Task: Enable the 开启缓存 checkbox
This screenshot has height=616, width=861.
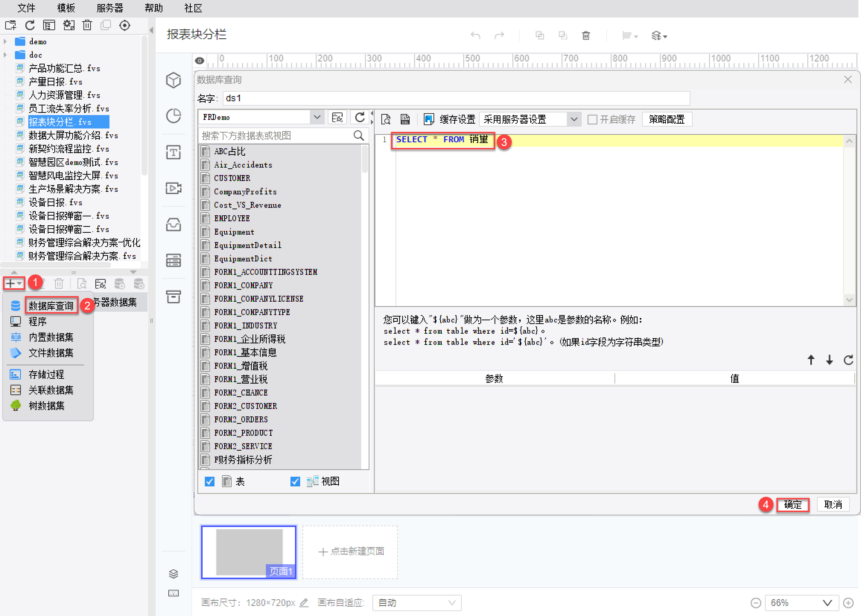Action: pos(592,120)
